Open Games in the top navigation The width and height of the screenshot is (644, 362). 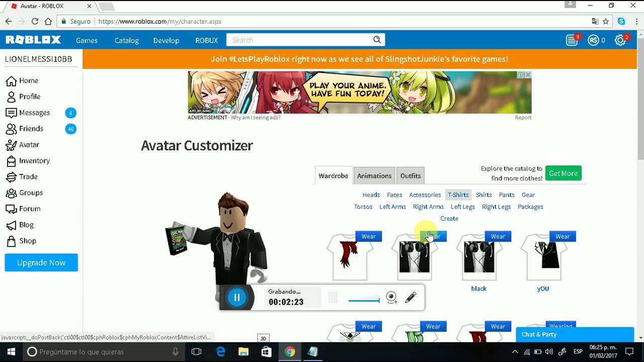pyautogui.click(x=87, y=40)
